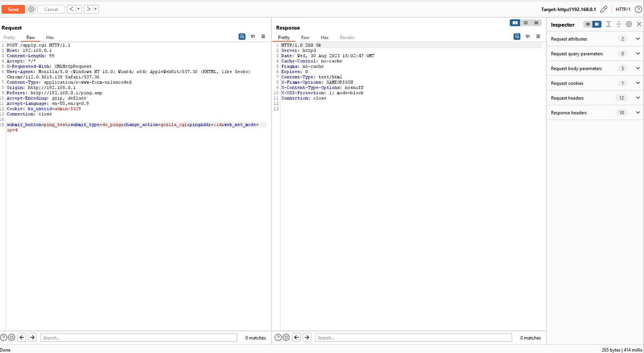The height and width of the screenshot is (353, 644).
Task: Show non-printable chars in Response pane
Action: (x=528, y=36)
